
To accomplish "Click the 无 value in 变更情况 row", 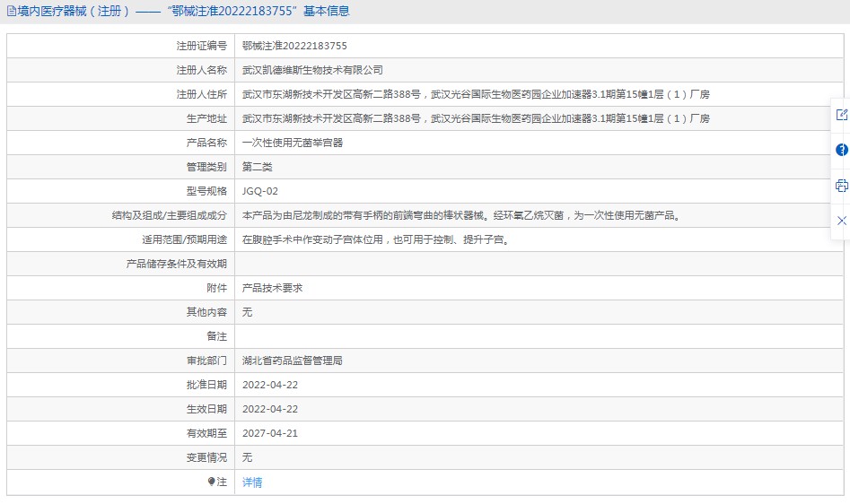I will point(247,457).
